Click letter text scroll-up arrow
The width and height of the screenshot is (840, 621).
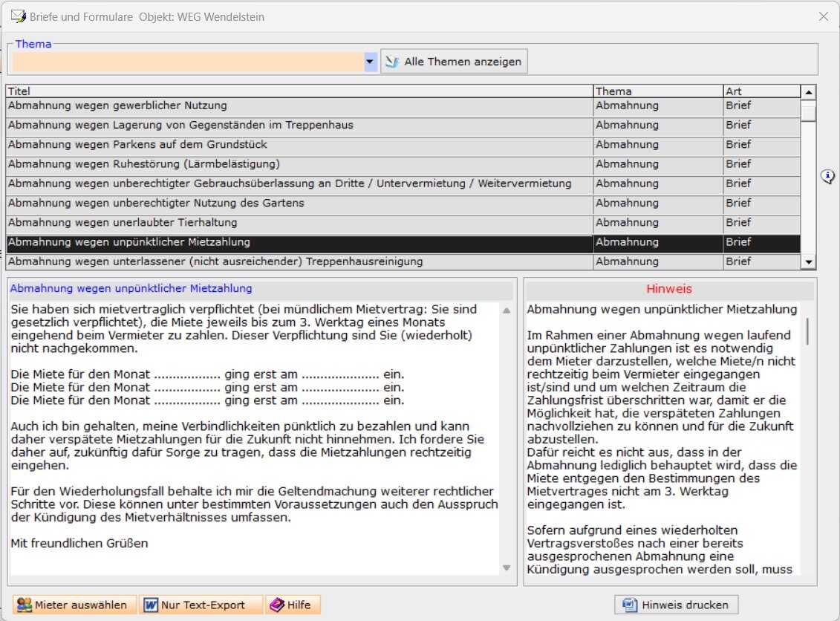507,310
